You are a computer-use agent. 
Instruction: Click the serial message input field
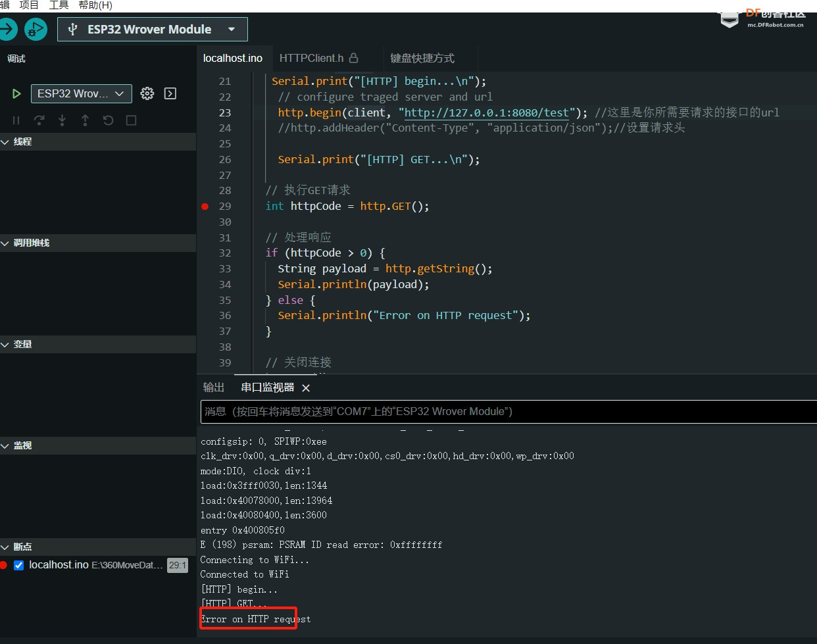508,411
